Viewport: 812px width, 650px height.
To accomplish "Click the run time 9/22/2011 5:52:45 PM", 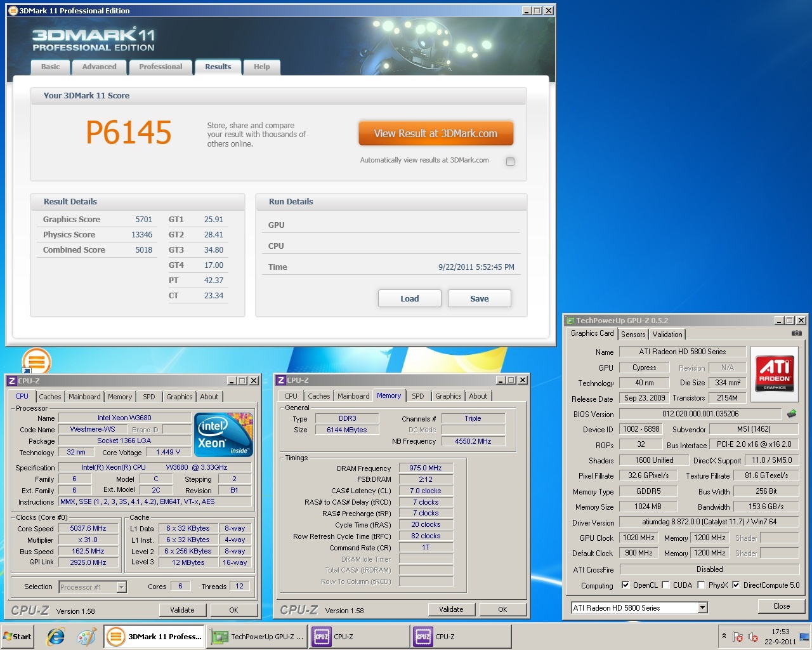I will click(x=476, y=267).
